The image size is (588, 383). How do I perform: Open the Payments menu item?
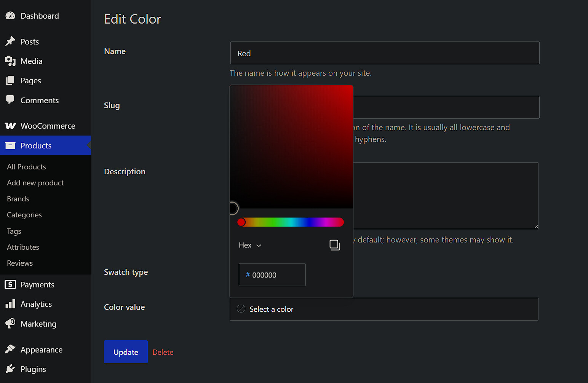click(x=46, y=284)
